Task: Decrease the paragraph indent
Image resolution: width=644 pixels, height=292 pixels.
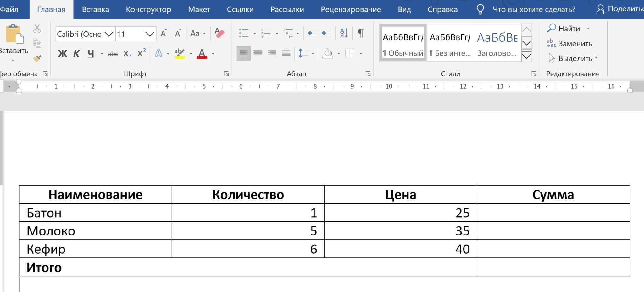Action: click(312, 33)
